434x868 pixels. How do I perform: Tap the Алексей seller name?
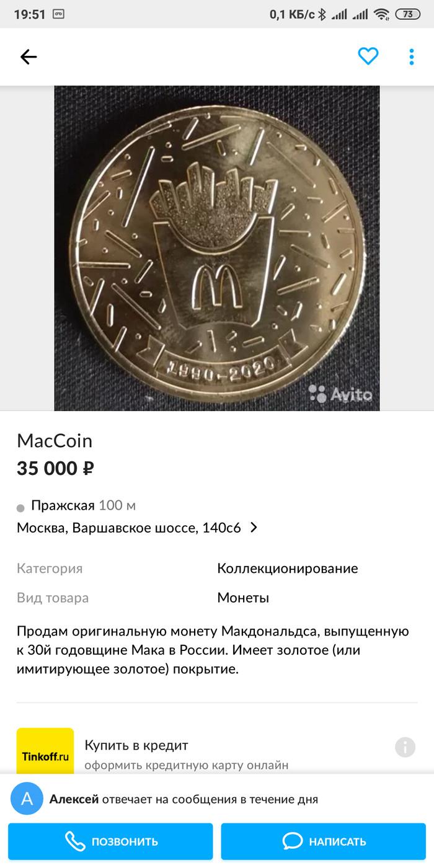pyautogui.click(x=74, y=799)
